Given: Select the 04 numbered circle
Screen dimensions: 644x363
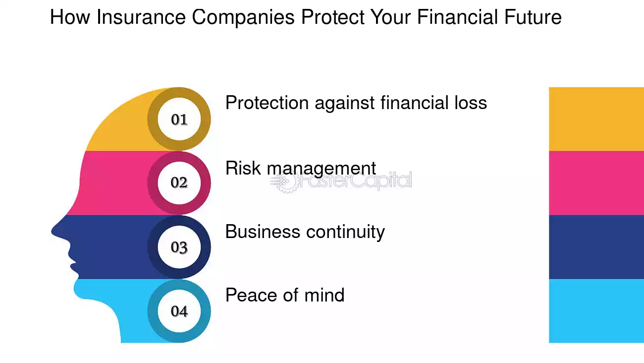Looking at the screenshot, I should click(x=179, y=311).
